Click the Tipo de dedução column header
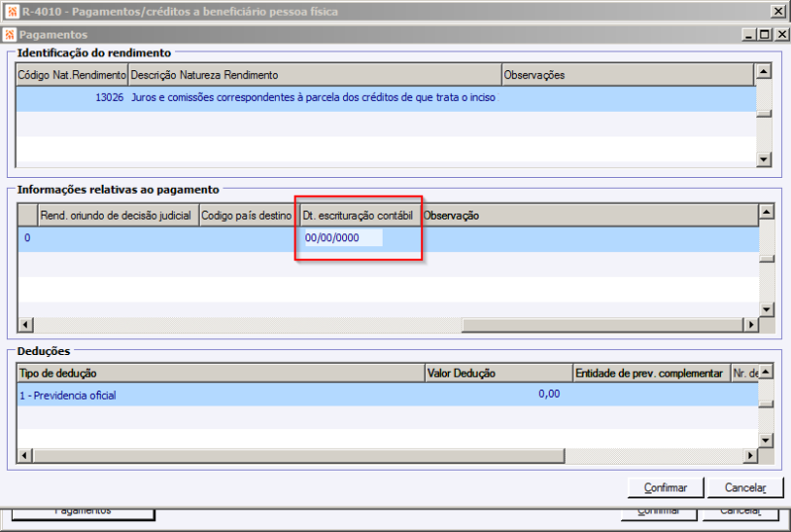Image resolution: width=791 pixels, height=532 pixels. 220,373
